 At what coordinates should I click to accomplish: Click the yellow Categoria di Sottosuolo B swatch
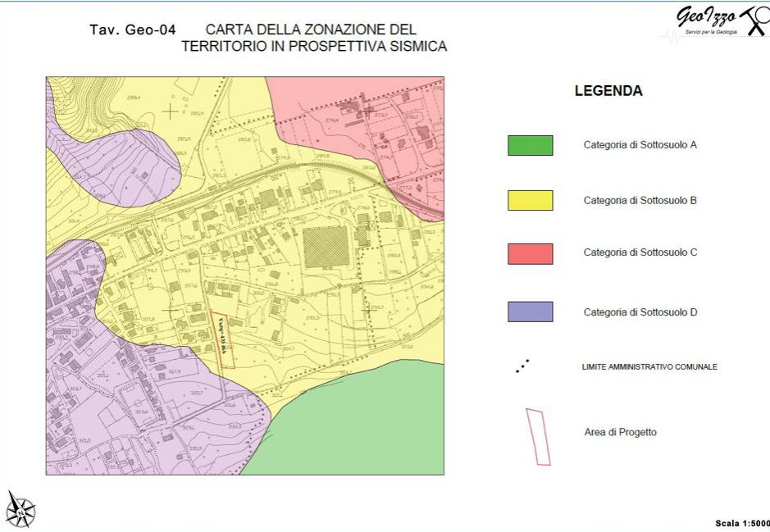pos(530,200)
